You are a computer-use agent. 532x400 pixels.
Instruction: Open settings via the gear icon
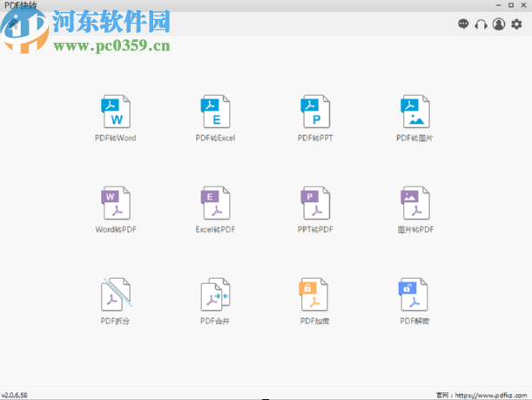517,24
